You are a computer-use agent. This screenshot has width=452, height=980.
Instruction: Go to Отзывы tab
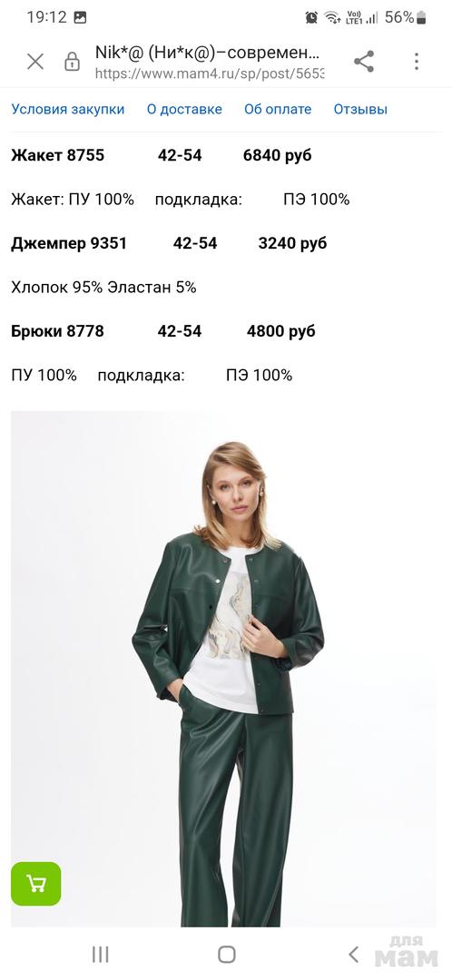(360, 110)
